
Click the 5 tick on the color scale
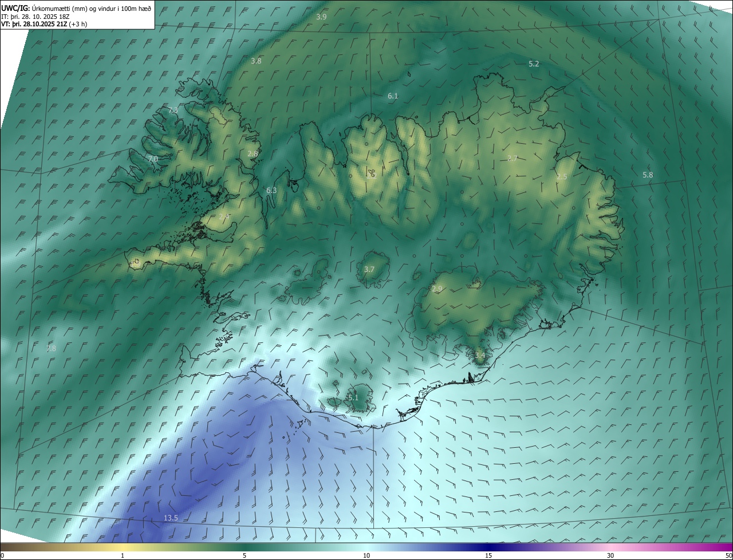(245, 555)
